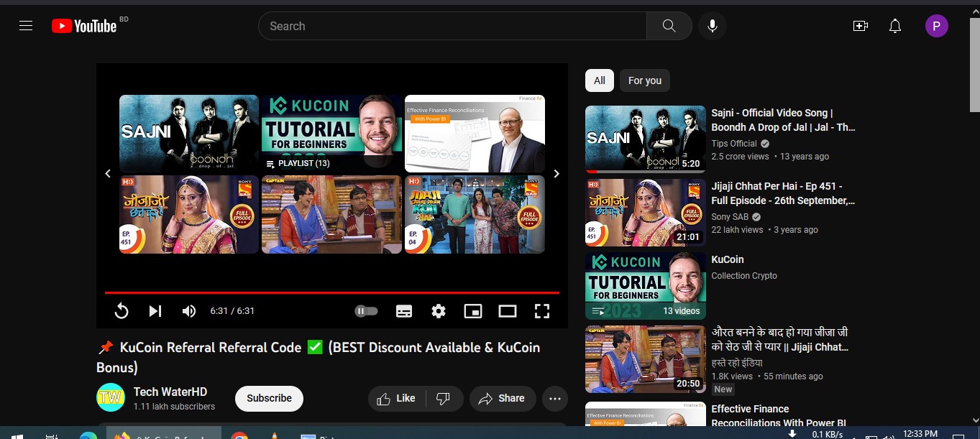Open Ep 04 endscreen card
The image size is (980, 439).
pyautogui.click(x=475, y=214)
